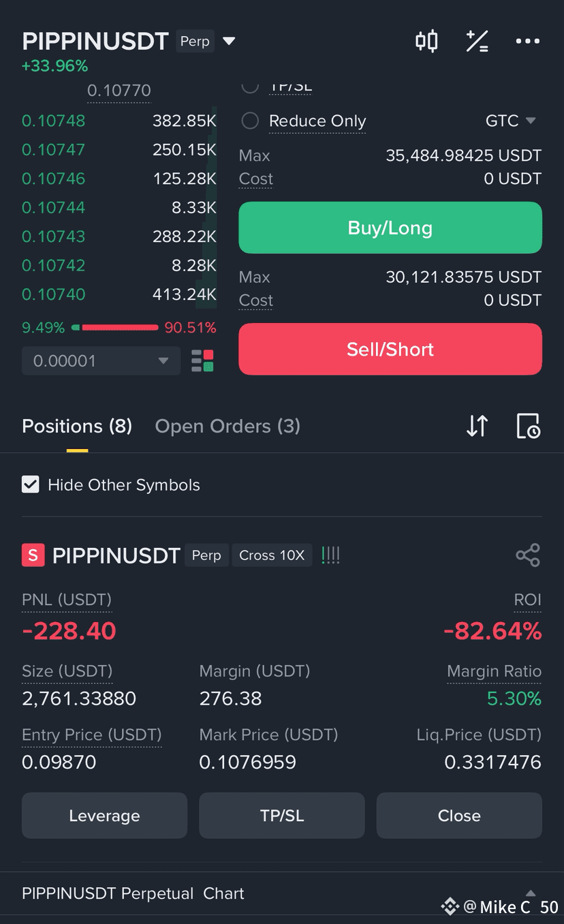Viewport: 564px width, 924px height.
Task: Change the order book layout icon
Action: click(x=202, y=360)
